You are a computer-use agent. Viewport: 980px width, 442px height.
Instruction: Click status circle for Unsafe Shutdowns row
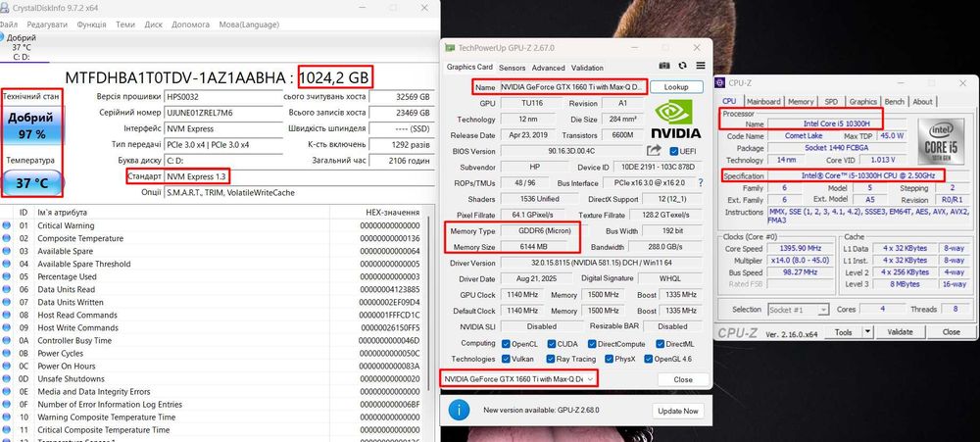(7, 379)
